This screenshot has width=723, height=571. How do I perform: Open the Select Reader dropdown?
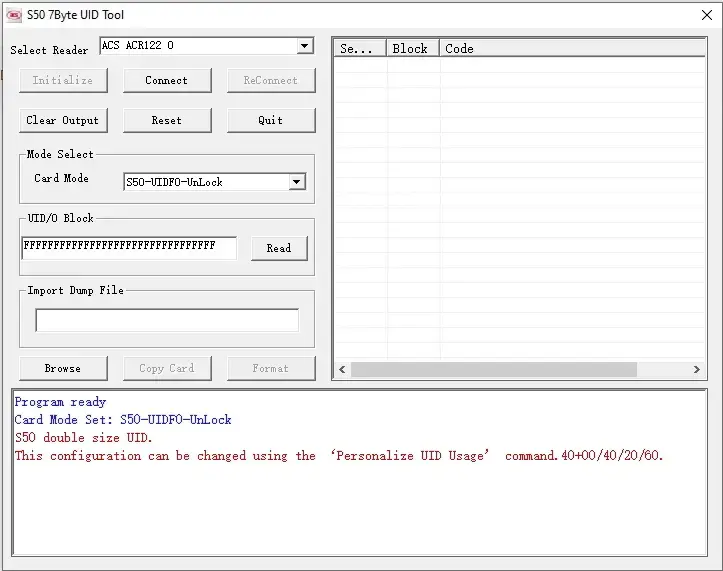(x=305, y=47)
